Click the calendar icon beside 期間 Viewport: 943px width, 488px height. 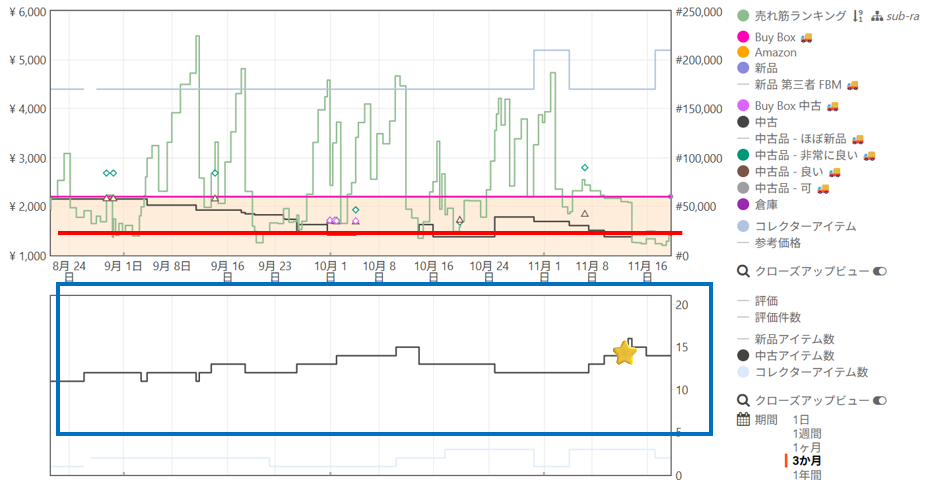(x=743, y=419)
